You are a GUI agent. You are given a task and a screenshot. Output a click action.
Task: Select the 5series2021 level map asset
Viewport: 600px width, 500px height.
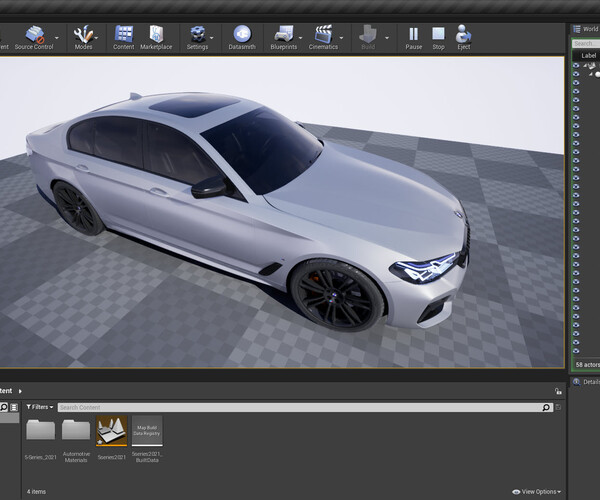tap(111, 438)
